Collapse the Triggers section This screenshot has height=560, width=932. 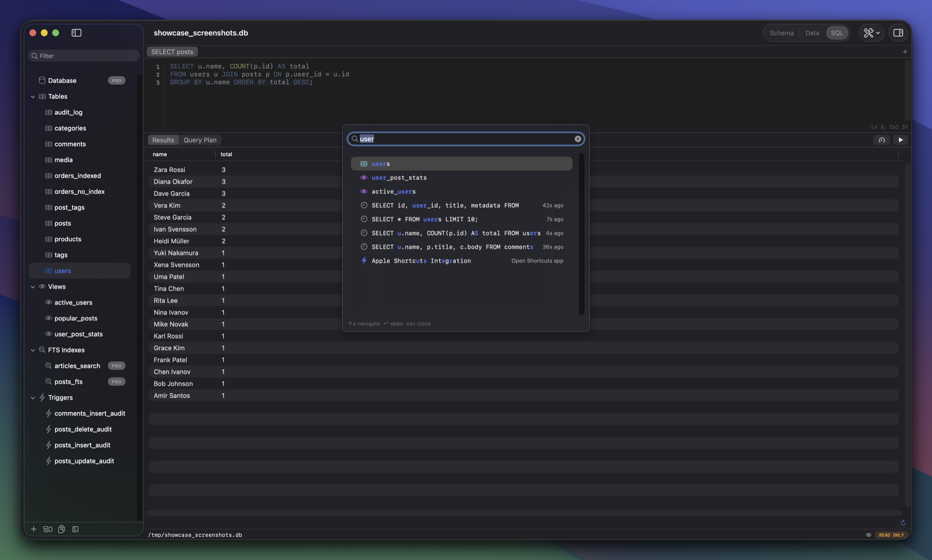click(x=33, y=397)
